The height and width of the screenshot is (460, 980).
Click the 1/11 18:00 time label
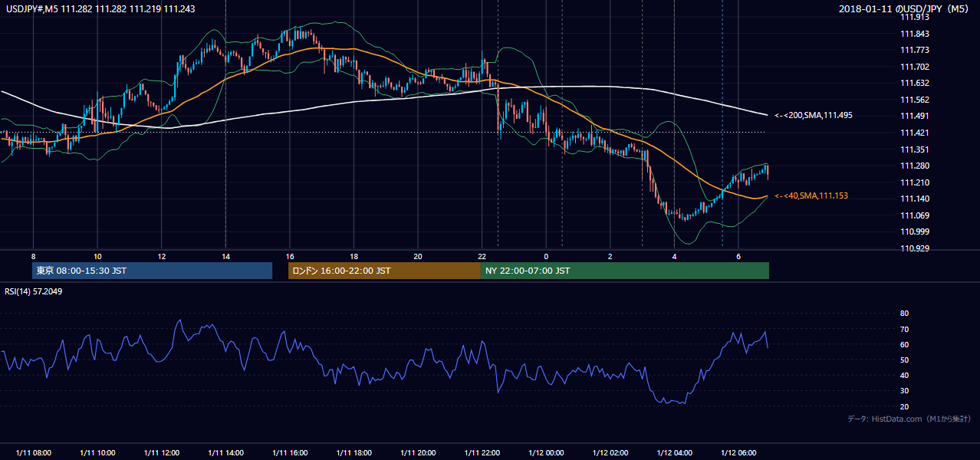point(354,453)
